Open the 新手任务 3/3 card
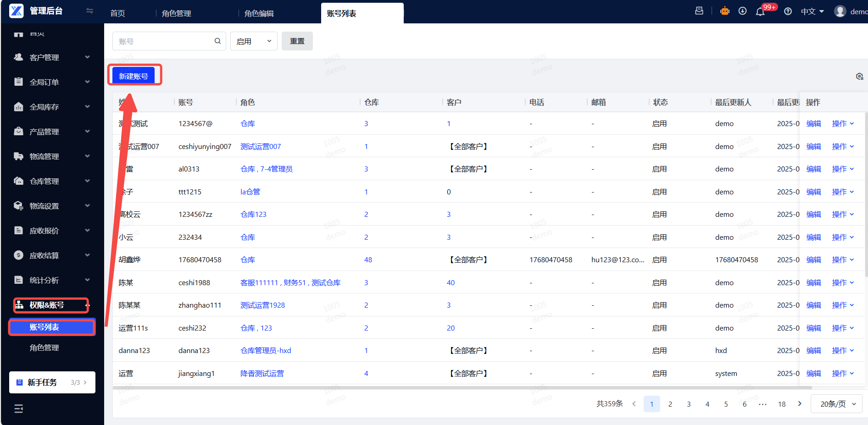The height and width of the screenshot is (425, 868). click(52, 382)
